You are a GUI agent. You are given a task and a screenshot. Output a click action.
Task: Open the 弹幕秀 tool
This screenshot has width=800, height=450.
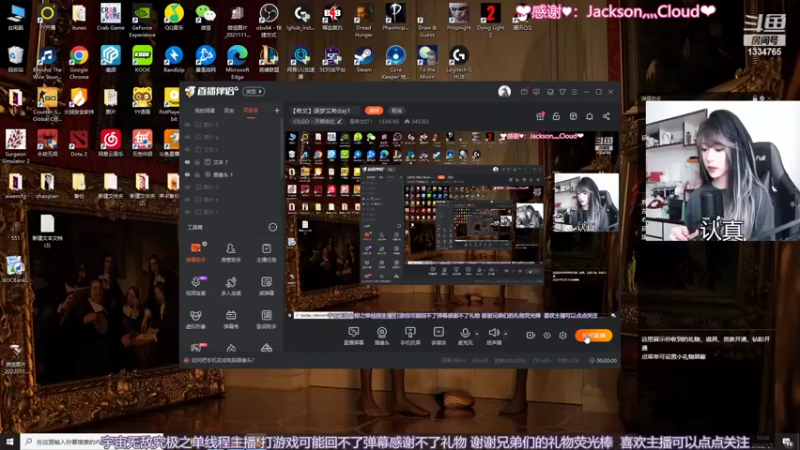coord(231,319)
